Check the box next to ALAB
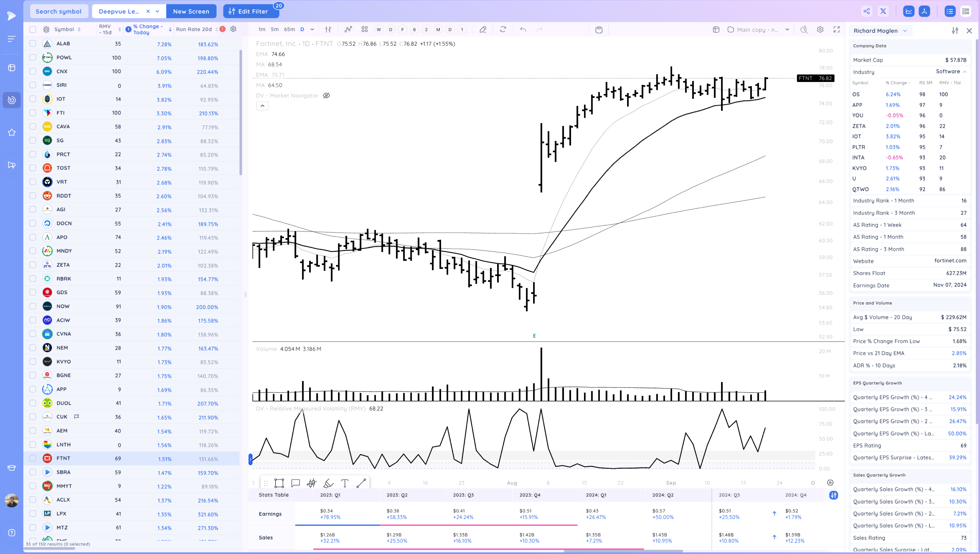The width and height of the screenshot is (980, 554). 33,44
